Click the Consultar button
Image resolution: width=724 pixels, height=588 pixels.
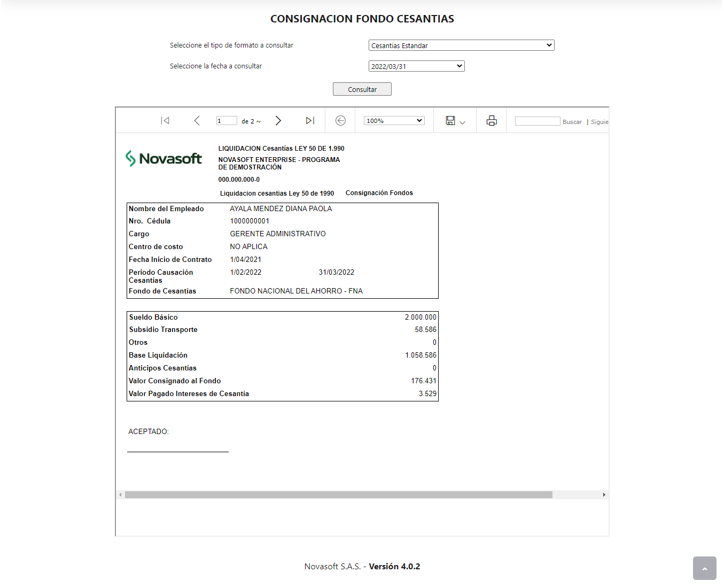pos(362,89)
